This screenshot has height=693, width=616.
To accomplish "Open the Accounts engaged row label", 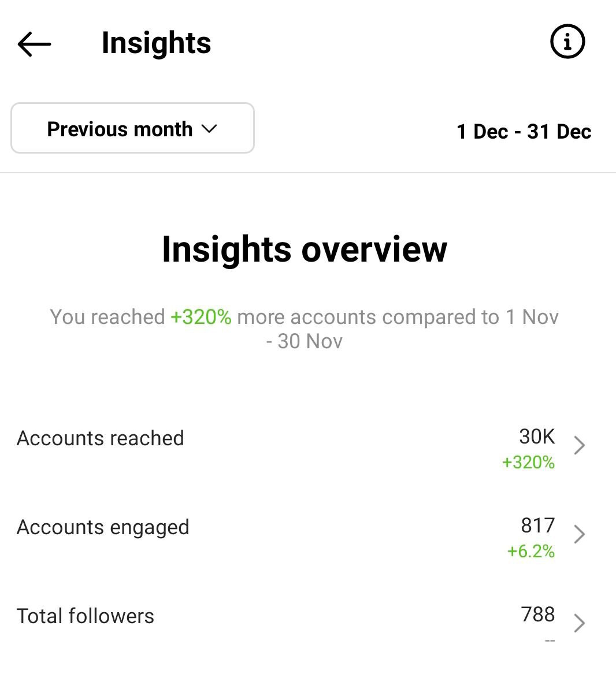I will tap(103, 527).
